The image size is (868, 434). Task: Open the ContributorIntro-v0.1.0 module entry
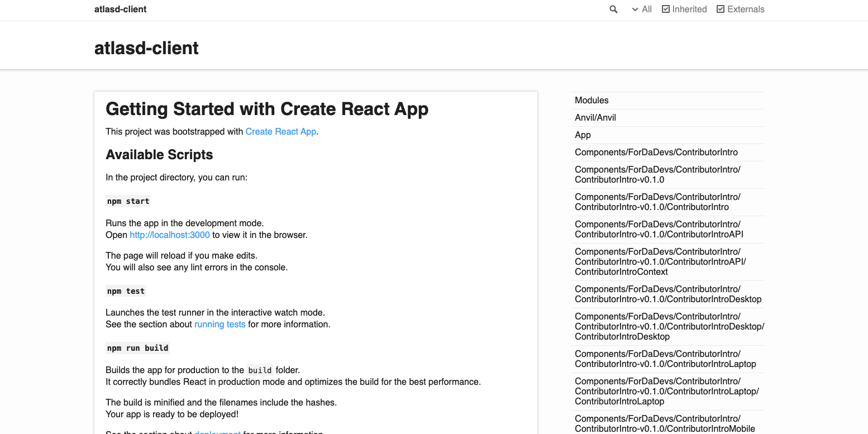click(657, 174)
